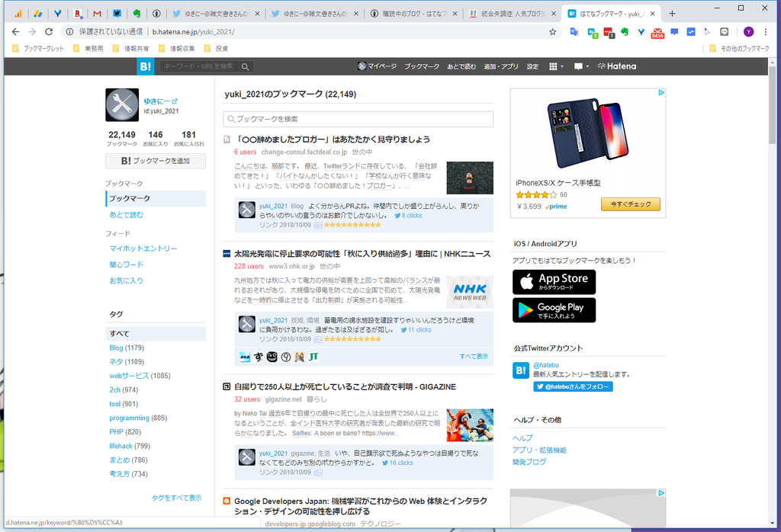Screen dimensions: 781x532
Task: Click the Hatena logo in header
Action: click(x=616, y=66)
